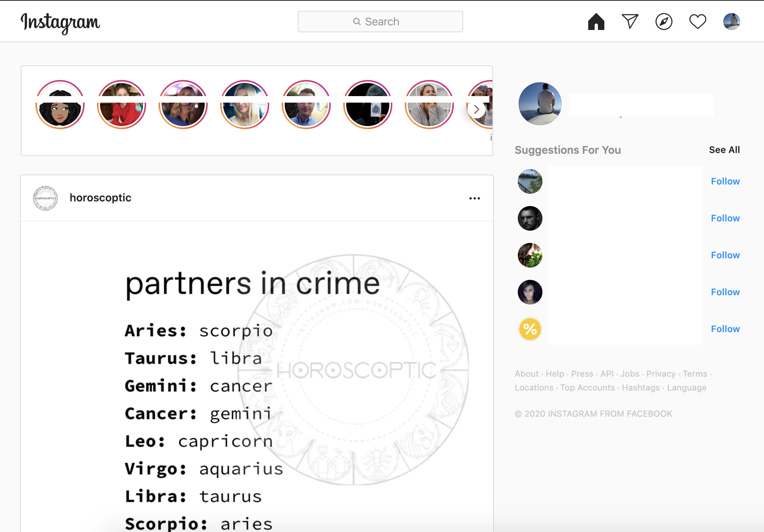The width and height of the screenshot is (764, 532).
Task: Click the horoscoptic username to expand post
Action: [x=99, y=198]
